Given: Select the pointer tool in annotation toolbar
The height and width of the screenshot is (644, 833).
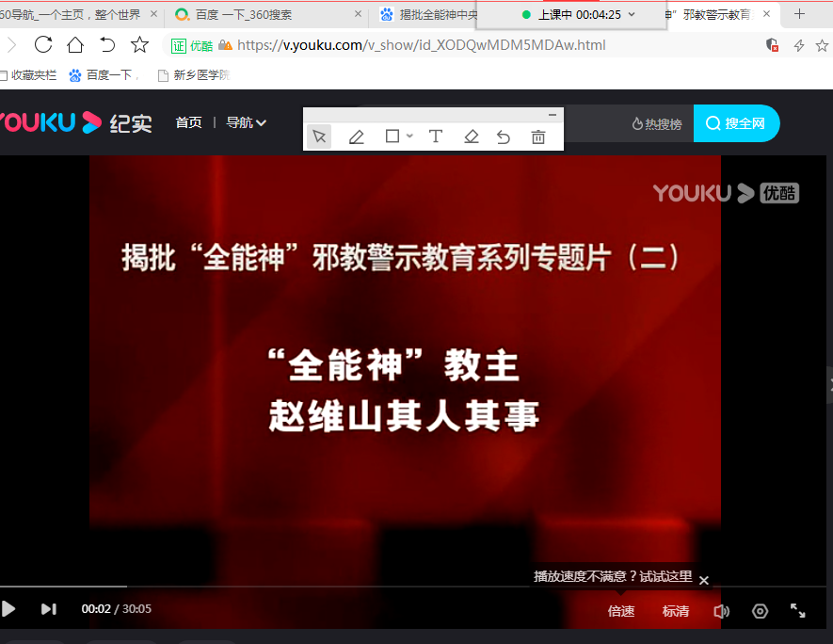Looking at the screenshot, I should click(x=319, y=137).
